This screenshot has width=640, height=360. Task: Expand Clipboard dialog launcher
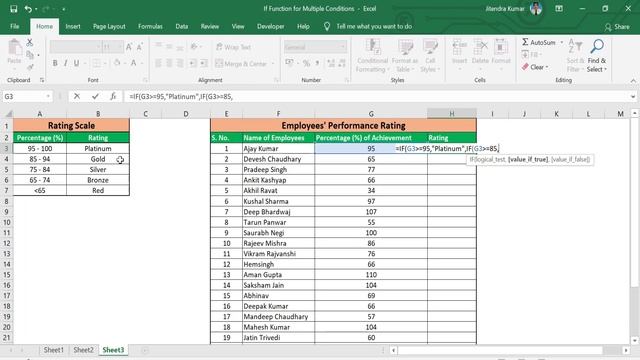(42, 80)
